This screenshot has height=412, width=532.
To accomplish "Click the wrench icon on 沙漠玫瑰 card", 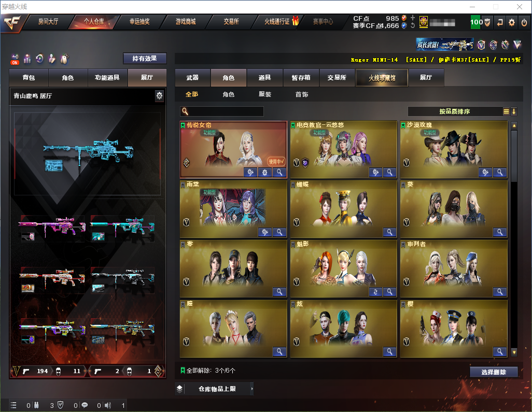I will (x=485, y=172).
